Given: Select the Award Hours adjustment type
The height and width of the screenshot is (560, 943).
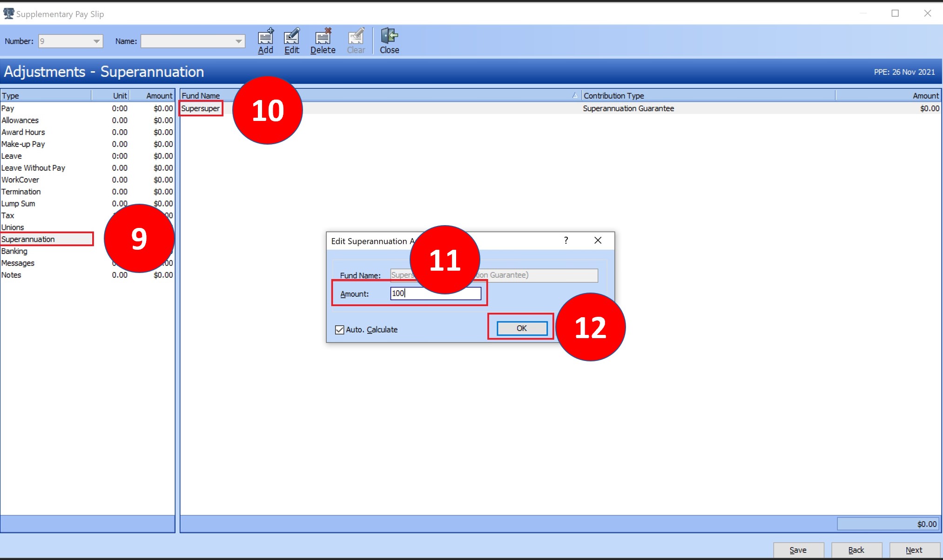Looking at the screenshot, I should 88,133.
